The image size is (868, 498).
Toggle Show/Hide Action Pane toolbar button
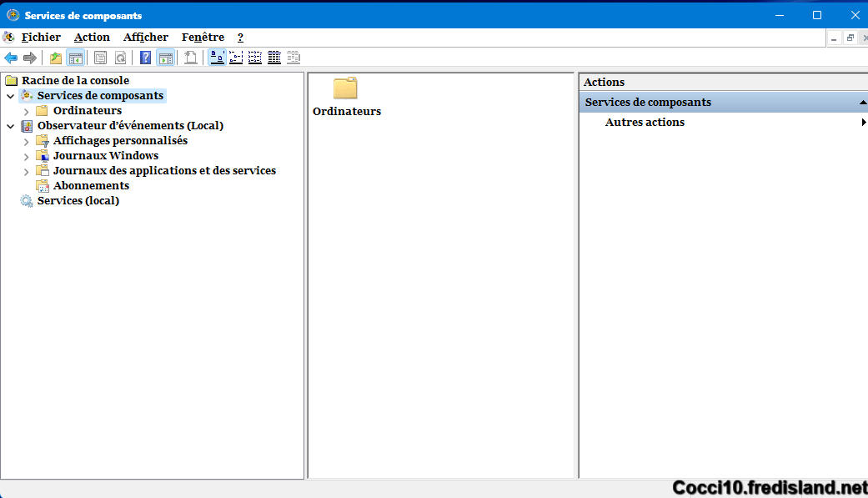(166, 58)
